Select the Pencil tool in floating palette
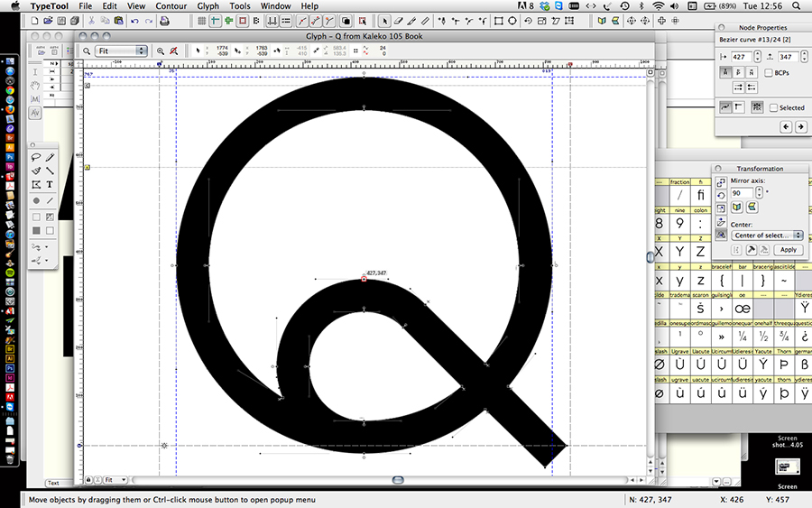 50,157
